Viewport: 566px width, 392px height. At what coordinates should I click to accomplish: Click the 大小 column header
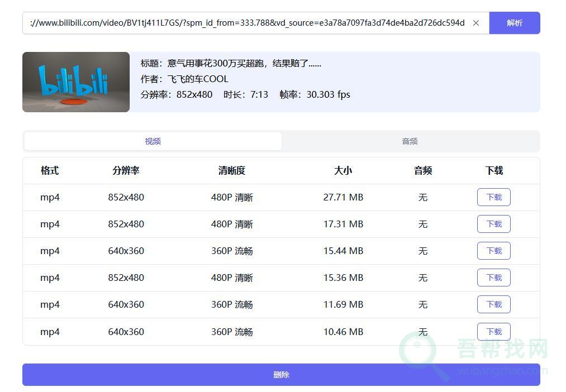[x=343, y=171]
